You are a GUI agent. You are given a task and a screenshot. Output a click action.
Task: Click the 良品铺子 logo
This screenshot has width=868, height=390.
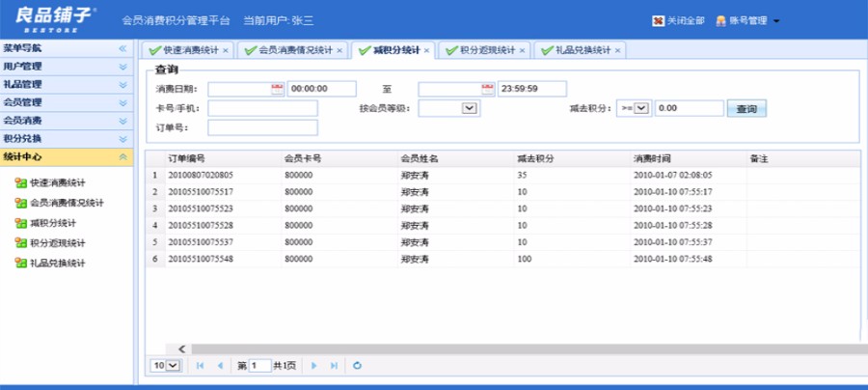click(55, 19)
